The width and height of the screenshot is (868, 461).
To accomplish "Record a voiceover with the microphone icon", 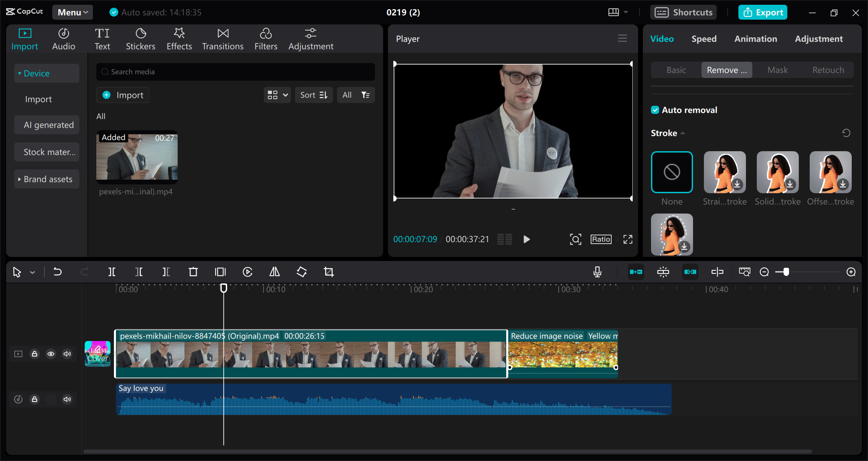I will click(x=597, y=272).
